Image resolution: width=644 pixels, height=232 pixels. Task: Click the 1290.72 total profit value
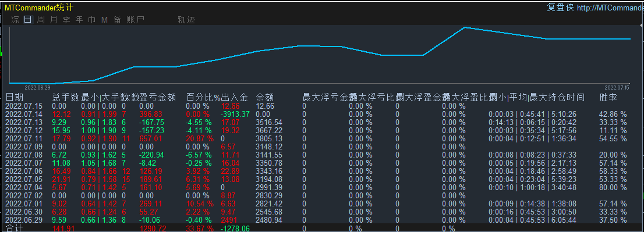tap(153, 229)
